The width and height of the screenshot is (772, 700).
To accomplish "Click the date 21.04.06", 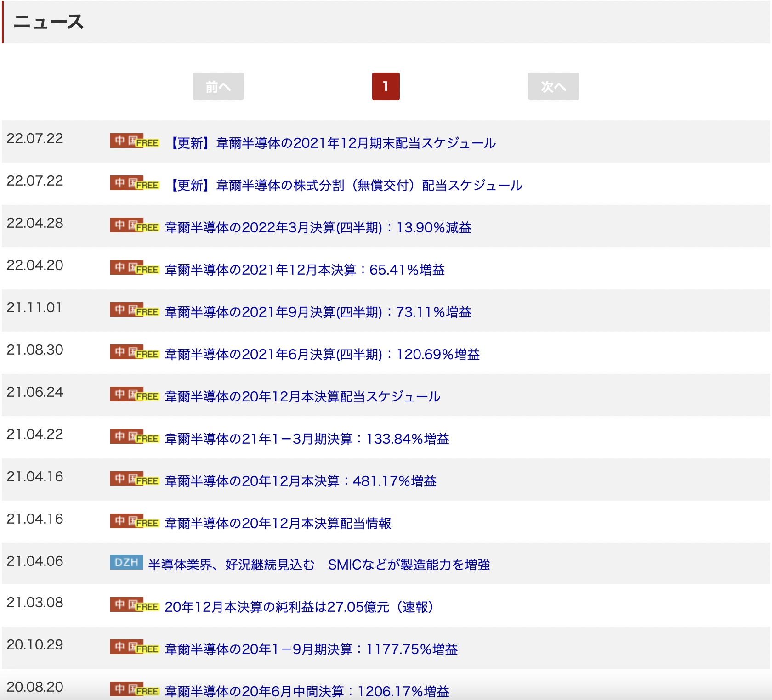I will (x=35, y=561).
